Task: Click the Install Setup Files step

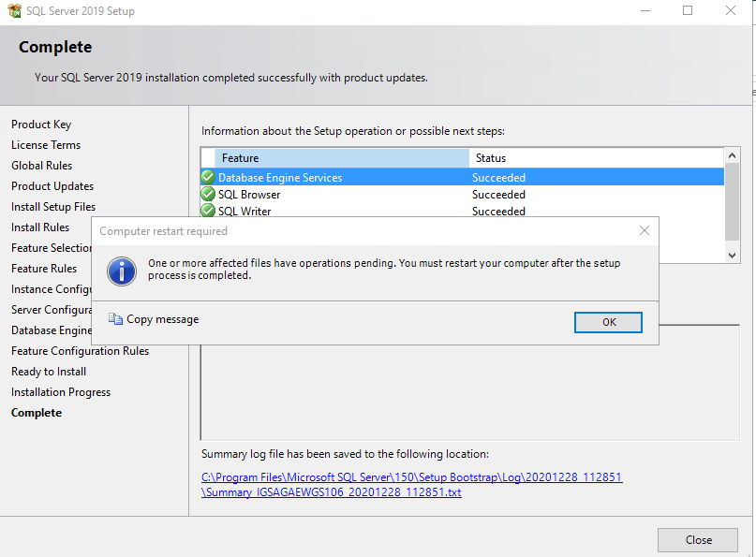Action: [53, 207]
